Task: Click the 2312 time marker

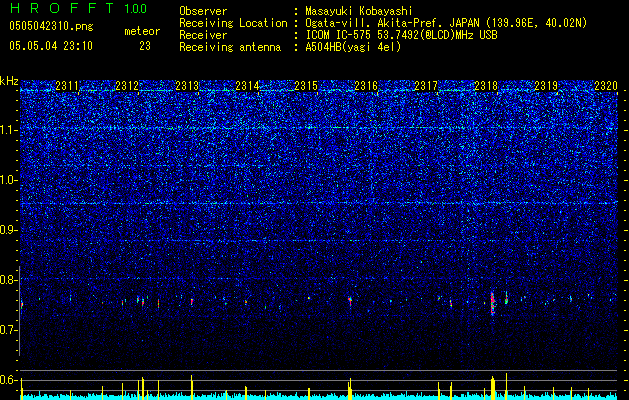Action: (x=127, y=85)
